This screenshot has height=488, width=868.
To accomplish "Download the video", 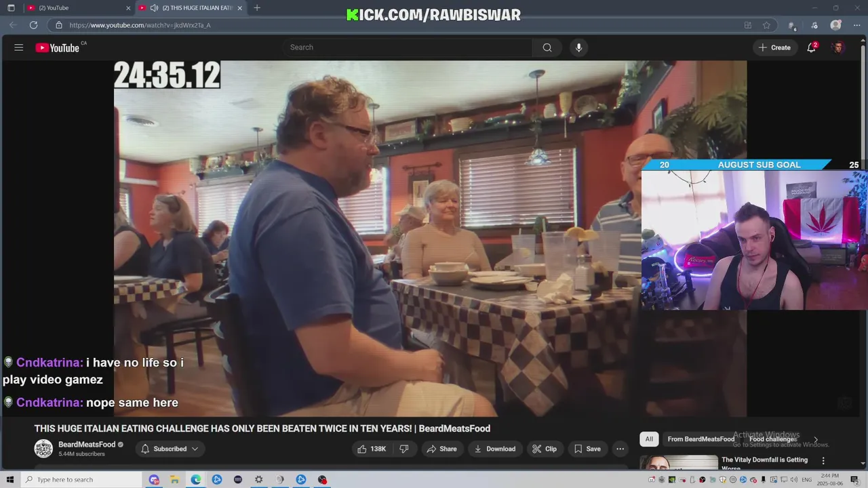I will pyautogui.click(x=494, y=449).
